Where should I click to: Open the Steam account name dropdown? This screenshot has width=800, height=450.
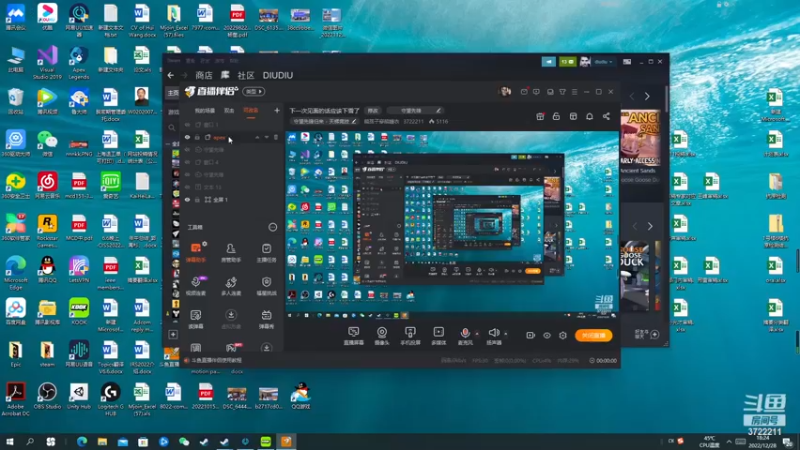click(603, 62)
